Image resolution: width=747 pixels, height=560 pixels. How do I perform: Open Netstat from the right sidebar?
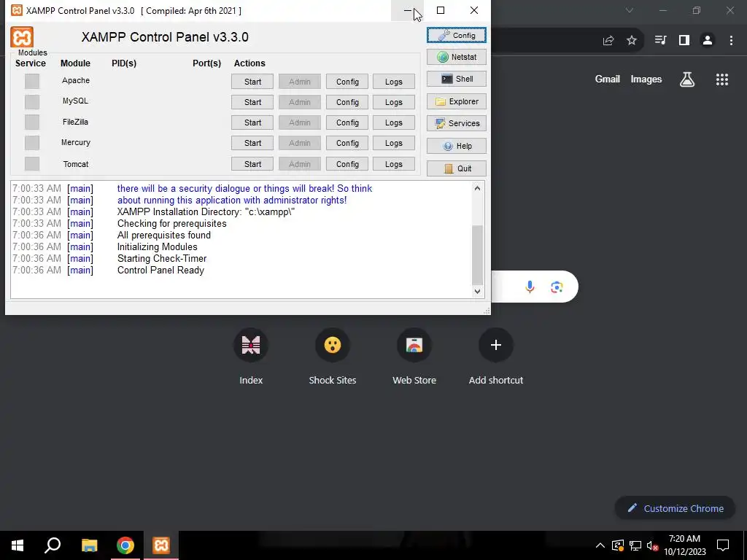click(457, 57)
